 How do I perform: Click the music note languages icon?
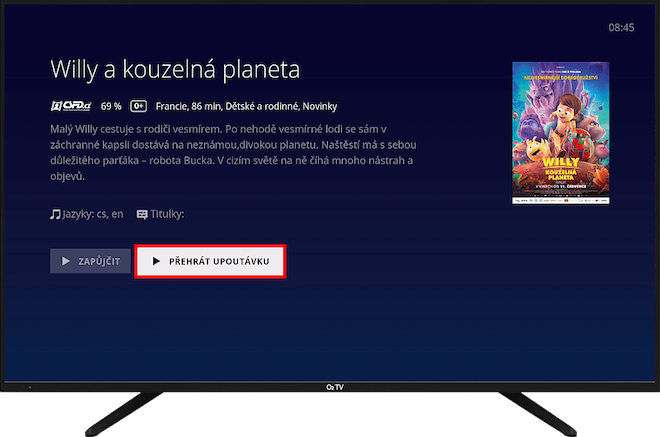click(55, 214)
